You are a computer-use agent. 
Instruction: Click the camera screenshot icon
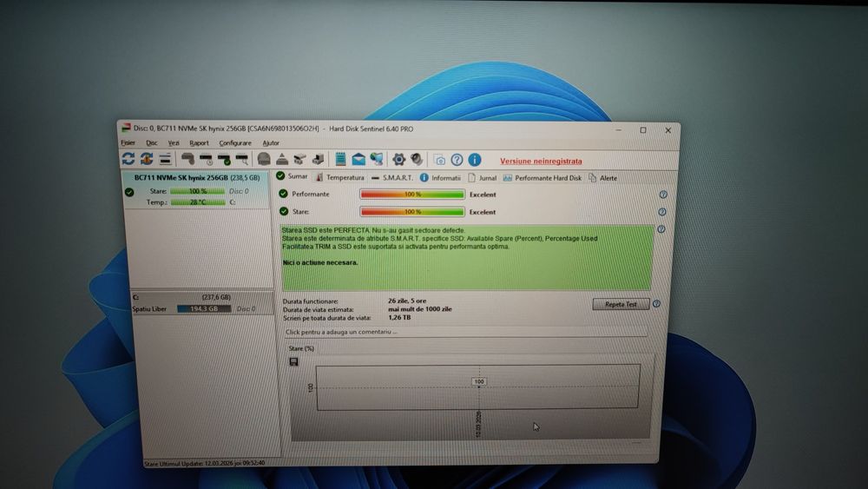tap(439, 160)
